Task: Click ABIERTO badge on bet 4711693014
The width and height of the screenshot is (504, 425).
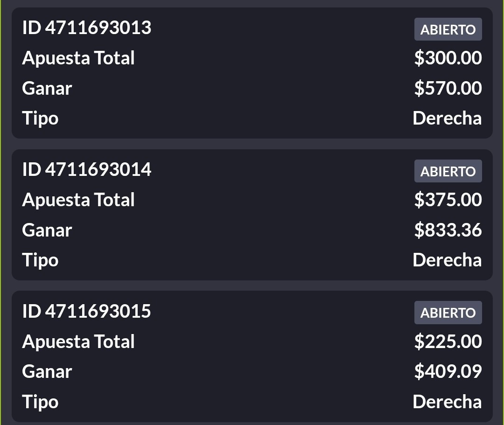Action: 448,171
